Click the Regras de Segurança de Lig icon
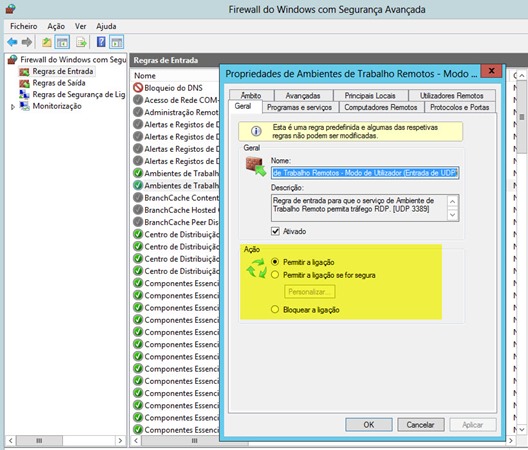This screenshot has width=528, height=450. (x=24, y=94)
